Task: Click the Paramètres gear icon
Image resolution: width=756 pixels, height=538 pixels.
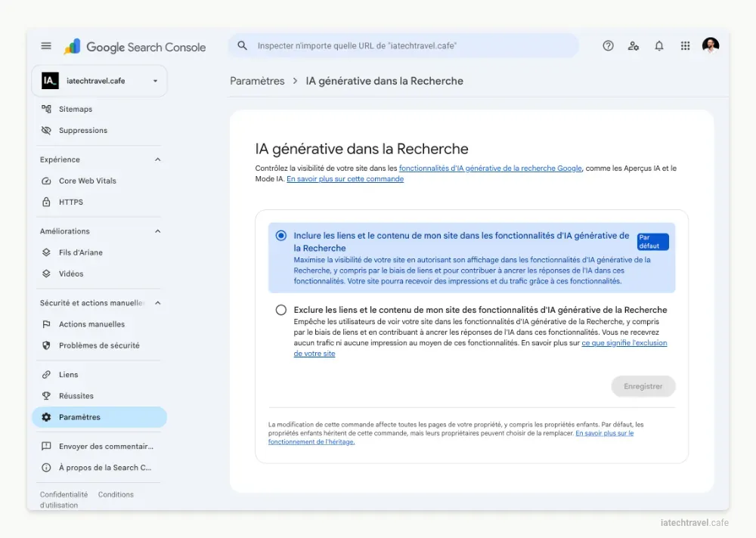Action: [x=46, y=417]
